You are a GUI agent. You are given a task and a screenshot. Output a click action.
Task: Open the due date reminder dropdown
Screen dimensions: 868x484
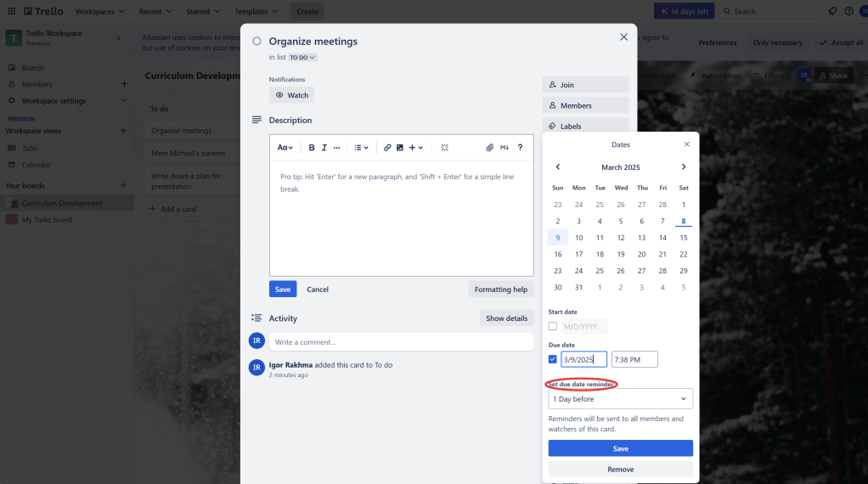click(x=620, y=399)
